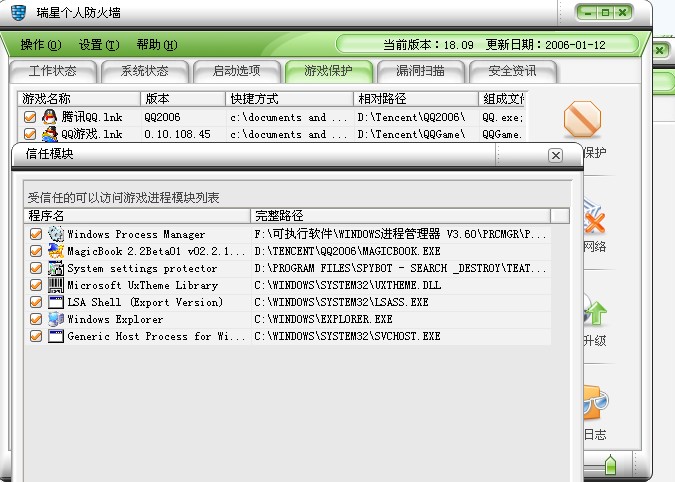
Task: Switch to the 启动选项 tab
Action: click(237, 71)
